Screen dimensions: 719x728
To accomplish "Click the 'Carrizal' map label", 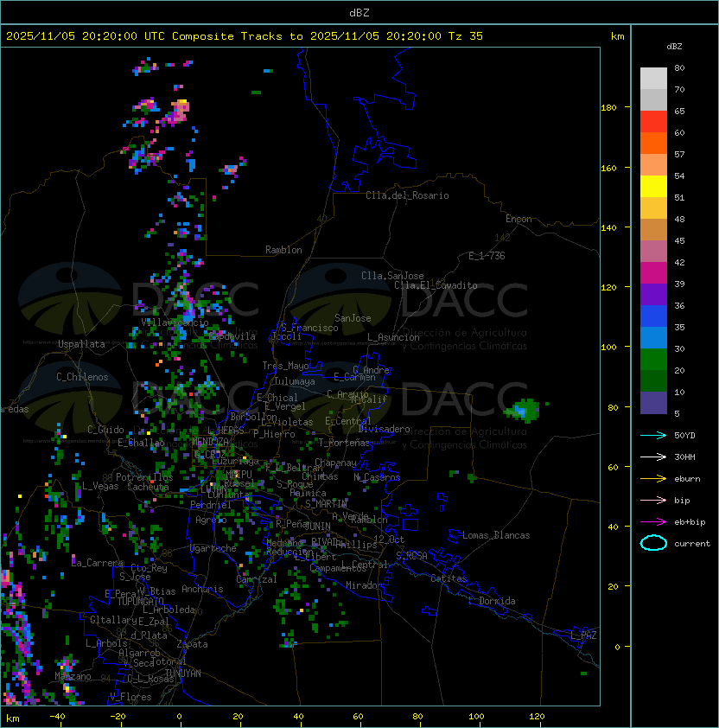I will 257,579.
